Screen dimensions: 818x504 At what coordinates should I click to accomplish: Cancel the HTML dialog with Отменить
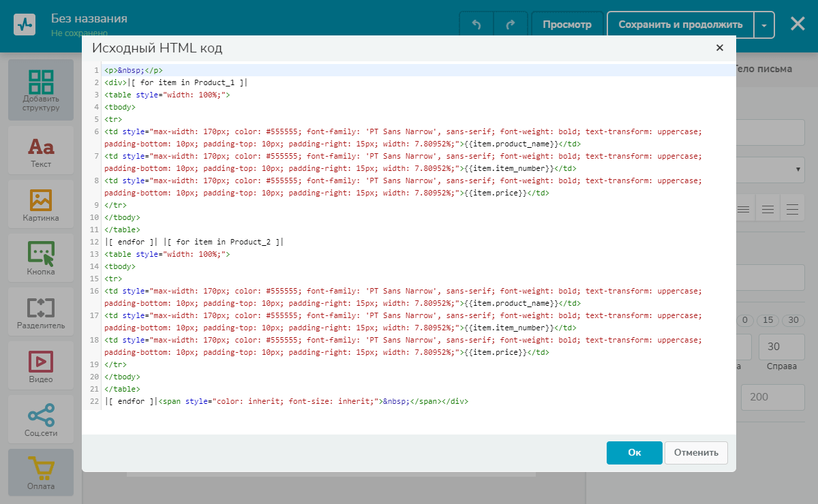(696, 452)
